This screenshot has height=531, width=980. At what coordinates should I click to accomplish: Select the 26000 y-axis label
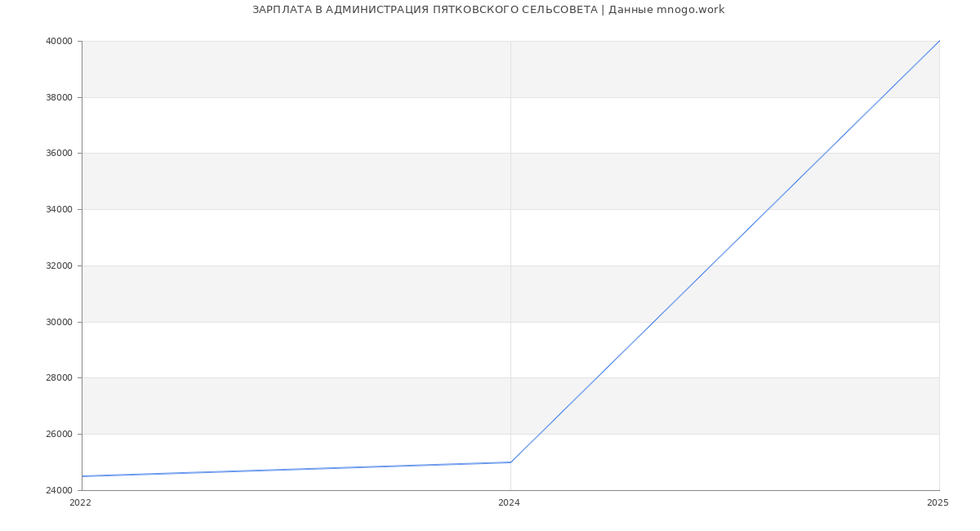coord(59,435)
